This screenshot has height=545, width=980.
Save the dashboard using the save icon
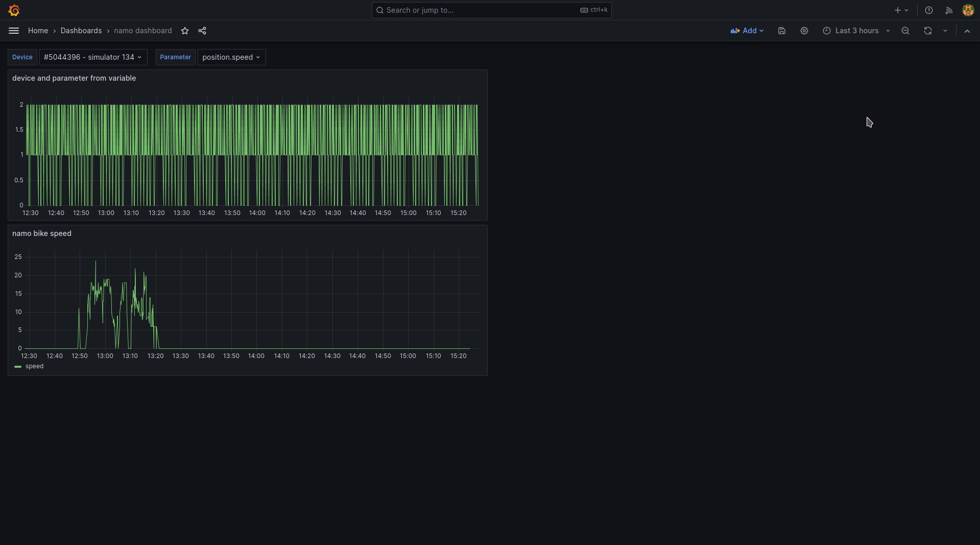click(x=781, y=31)
